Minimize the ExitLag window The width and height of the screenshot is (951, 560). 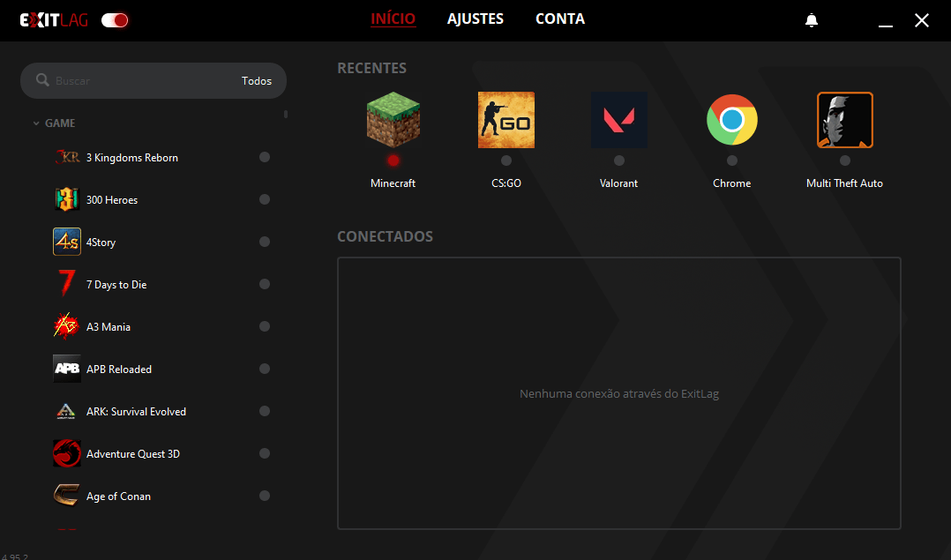click(x=886, y=26)
